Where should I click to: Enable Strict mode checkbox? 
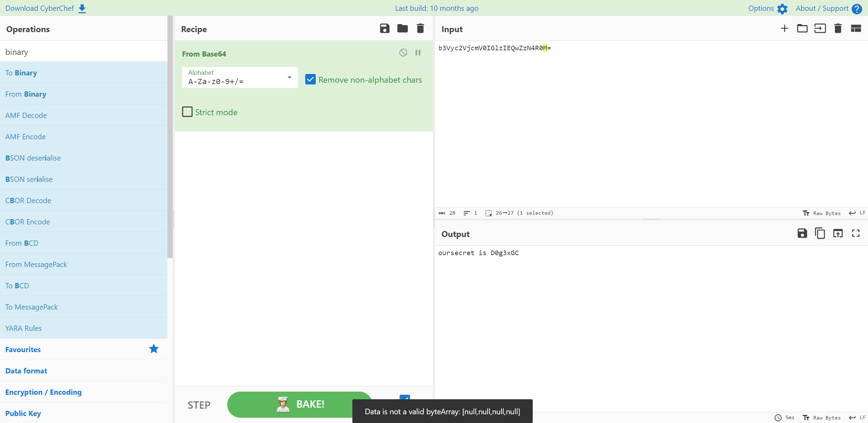click(187, 112)
